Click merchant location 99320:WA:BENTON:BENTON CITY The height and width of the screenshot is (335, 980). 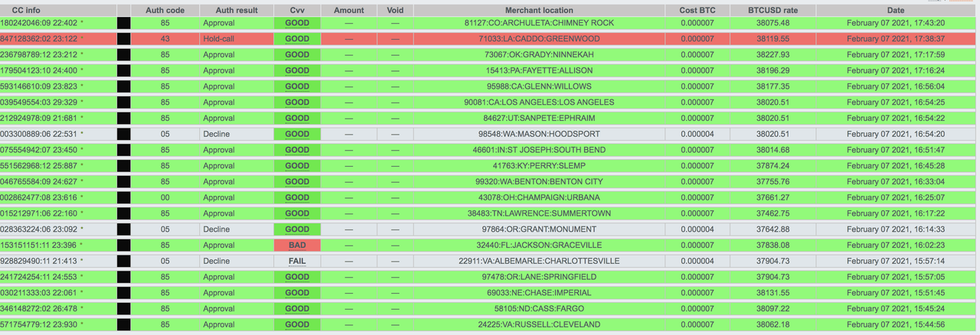[x=539, y=181]
